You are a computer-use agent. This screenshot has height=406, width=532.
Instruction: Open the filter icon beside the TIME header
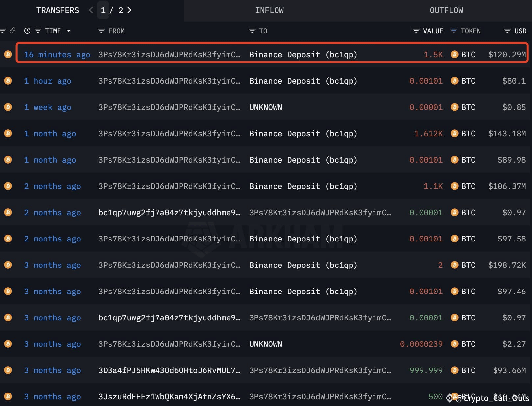(38, 31)
